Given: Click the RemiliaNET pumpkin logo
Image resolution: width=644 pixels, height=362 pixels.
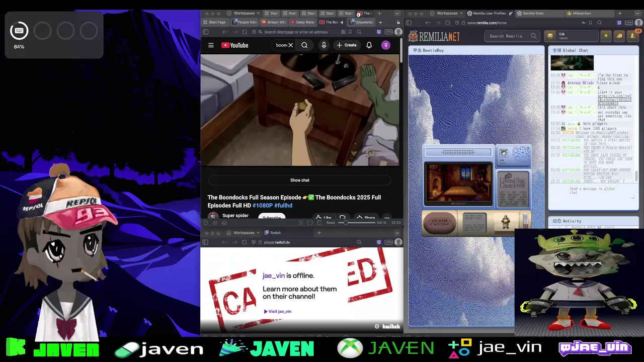Looking at the screenshot, I should pyautogui.click(x=434, y=36).
